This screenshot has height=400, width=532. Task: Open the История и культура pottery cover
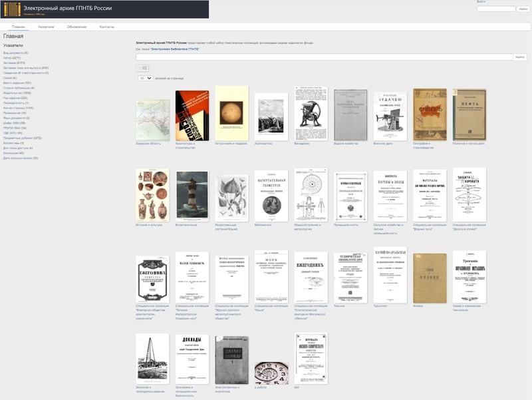pos(152,194)
